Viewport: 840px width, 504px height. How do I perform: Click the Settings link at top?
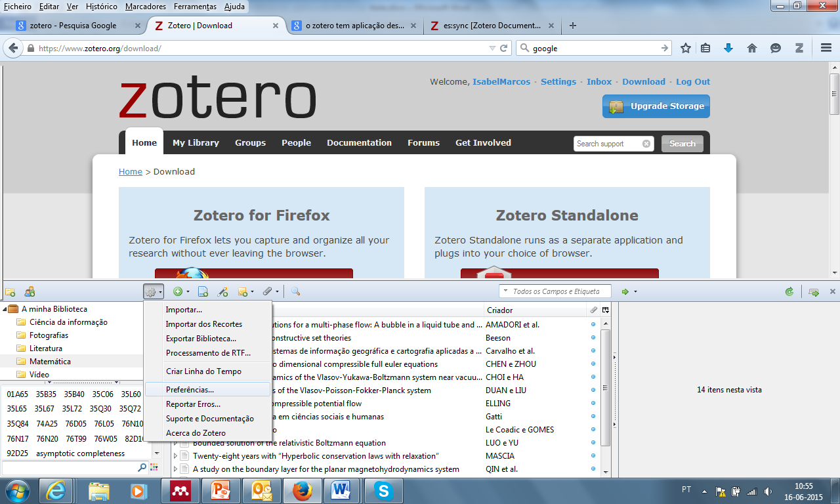point(558,82)
